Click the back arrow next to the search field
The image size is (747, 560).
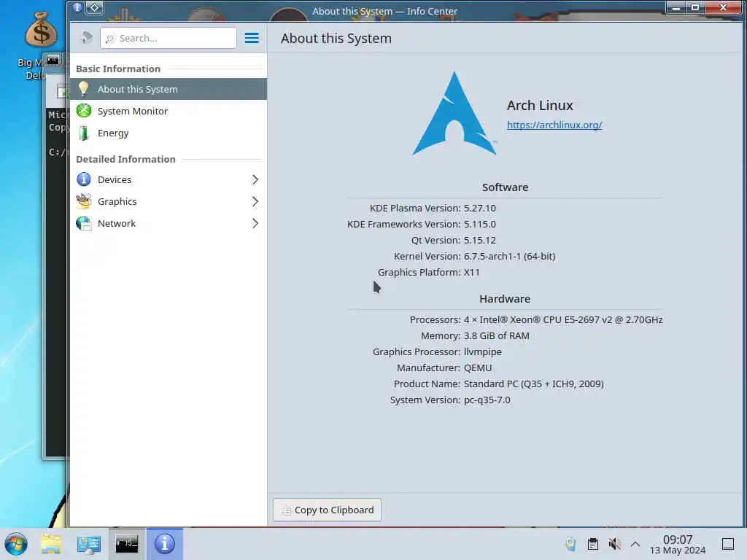pyautogui.click(x=86, y=38)
